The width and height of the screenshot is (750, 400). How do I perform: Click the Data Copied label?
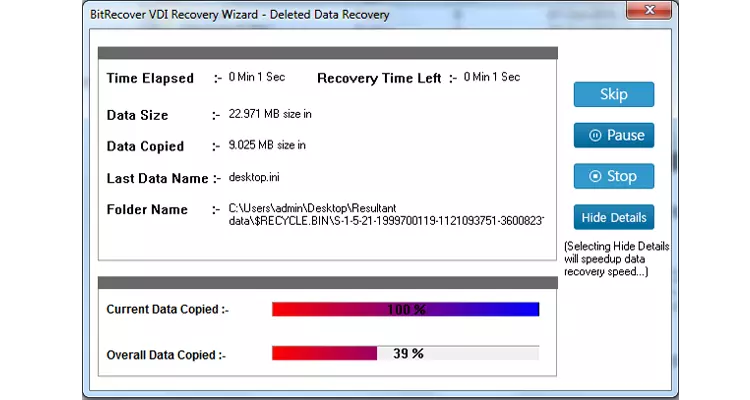145,146
